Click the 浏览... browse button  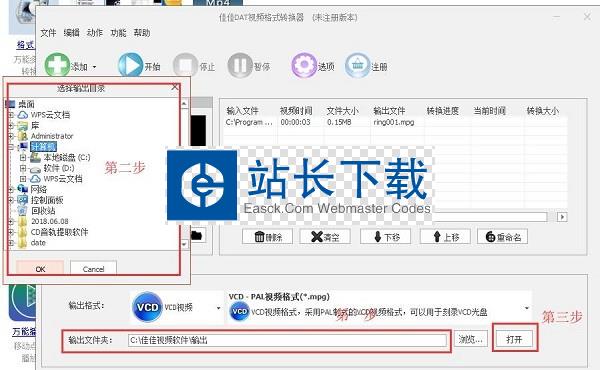tap(471, 339)
